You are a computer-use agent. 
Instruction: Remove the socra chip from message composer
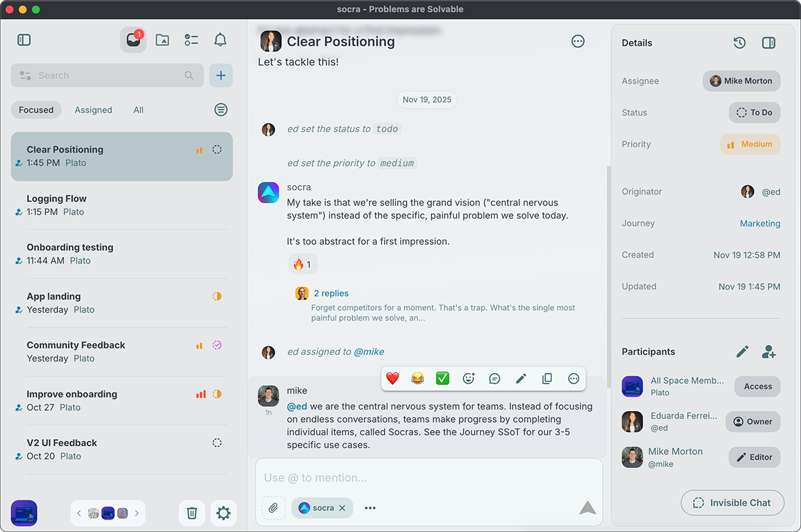342,508
